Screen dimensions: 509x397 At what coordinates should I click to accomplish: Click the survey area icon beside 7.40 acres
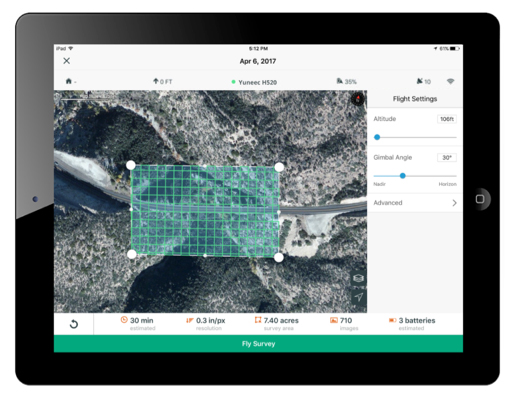point(258,320)
